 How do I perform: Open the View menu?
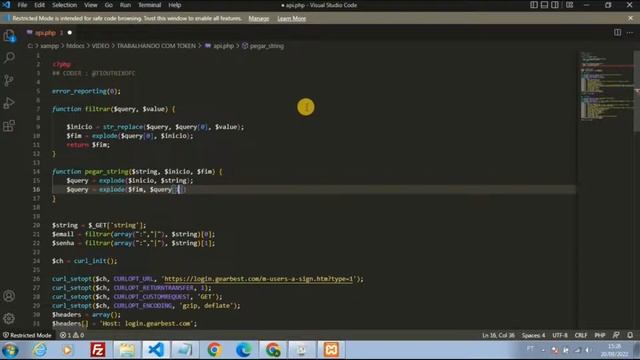point(91,5)
